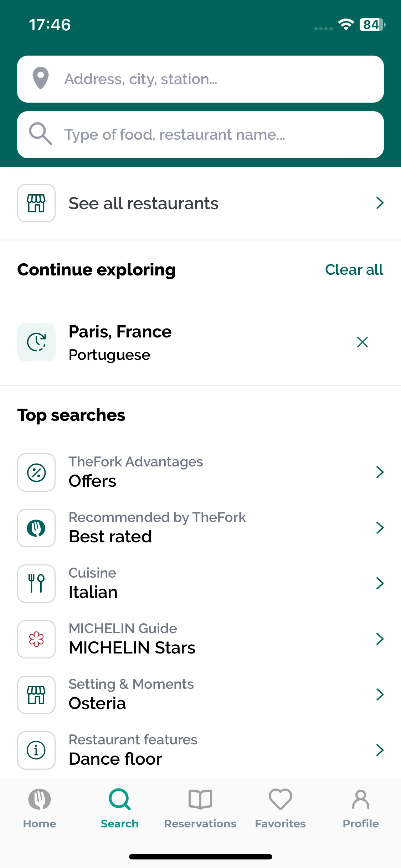Remove the Paris, France recent search
Viewport: 401px width, 868px height.
363,342
